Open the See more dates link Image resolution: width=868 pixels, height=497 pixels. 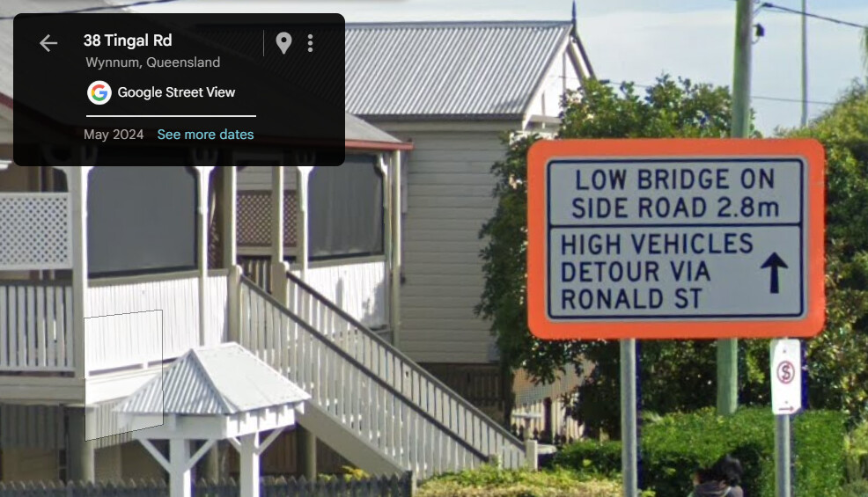(205, 135)
